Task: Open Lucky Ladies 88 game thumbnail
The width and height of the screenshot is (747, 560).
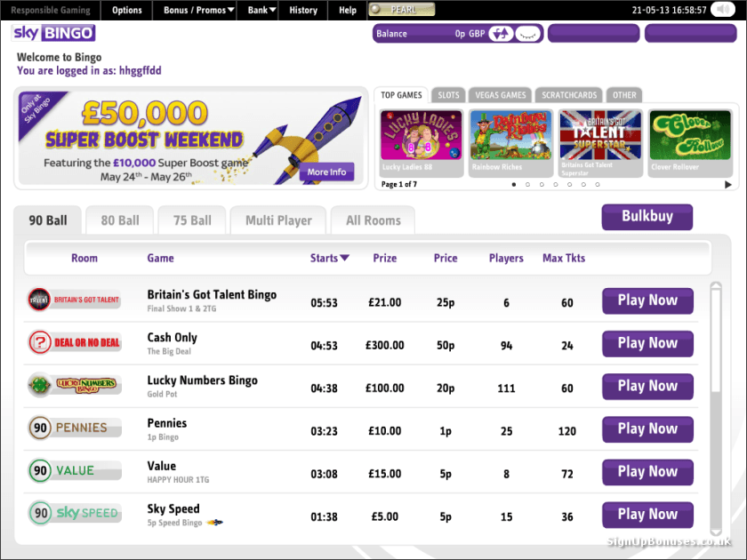Action: pos(422,142)
